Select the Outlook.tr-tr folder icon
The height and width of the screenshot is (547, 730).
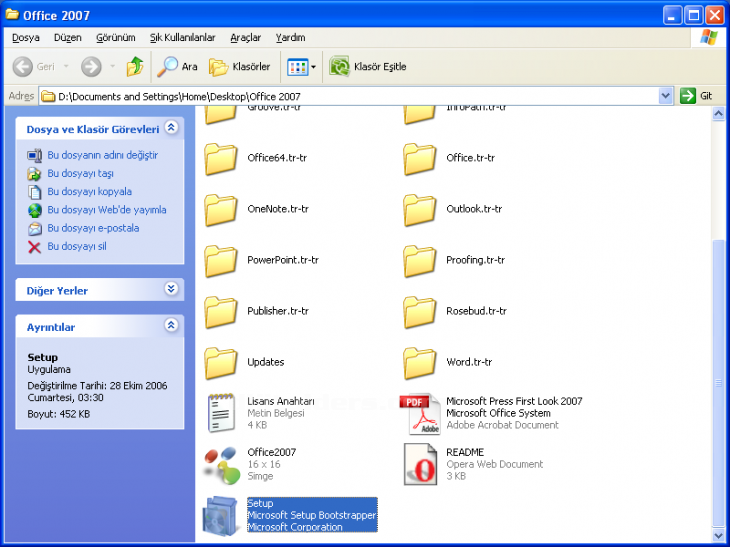point(419,209)
